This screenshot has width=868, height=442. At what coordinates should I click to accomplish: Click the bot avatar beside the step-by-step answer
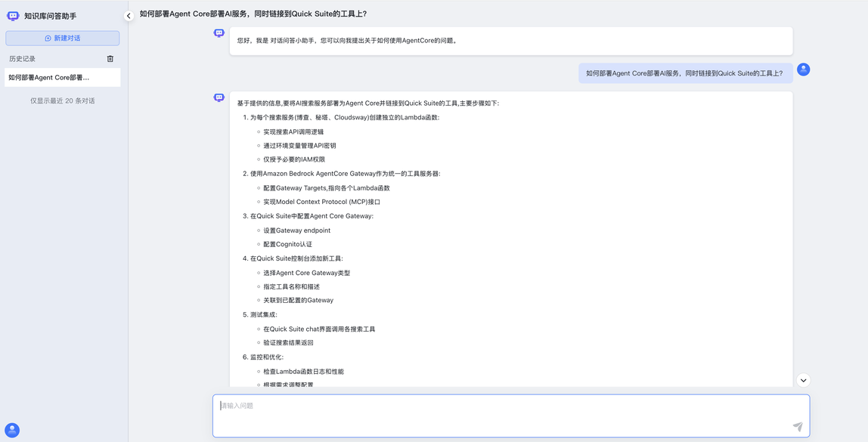pyautogui.click(x=219, y=98)
